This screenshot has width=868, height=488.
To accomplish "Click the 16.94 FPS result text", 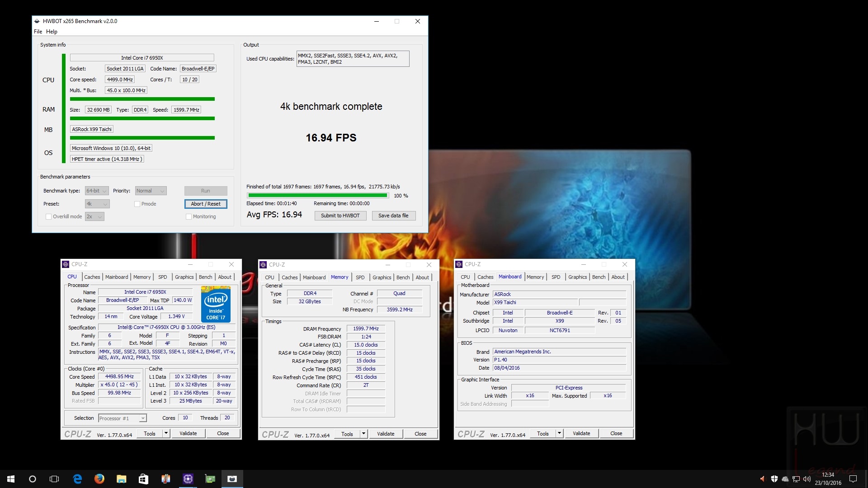I will coord(331,138).
